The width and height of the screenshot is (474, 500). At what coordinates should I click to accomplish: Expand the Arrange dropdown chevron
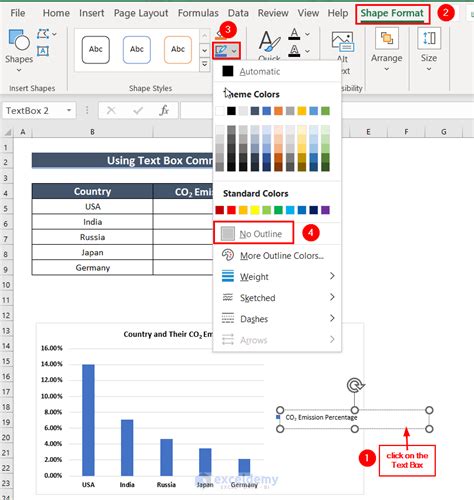click(x=387, y=69)
